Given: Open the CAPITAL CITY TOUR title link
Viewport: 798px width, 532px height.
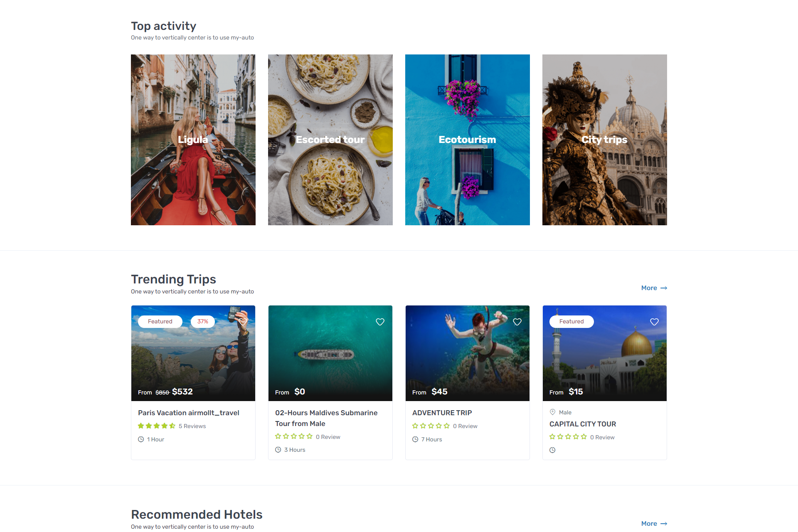Looking at the screenshot, I should 582,424.
